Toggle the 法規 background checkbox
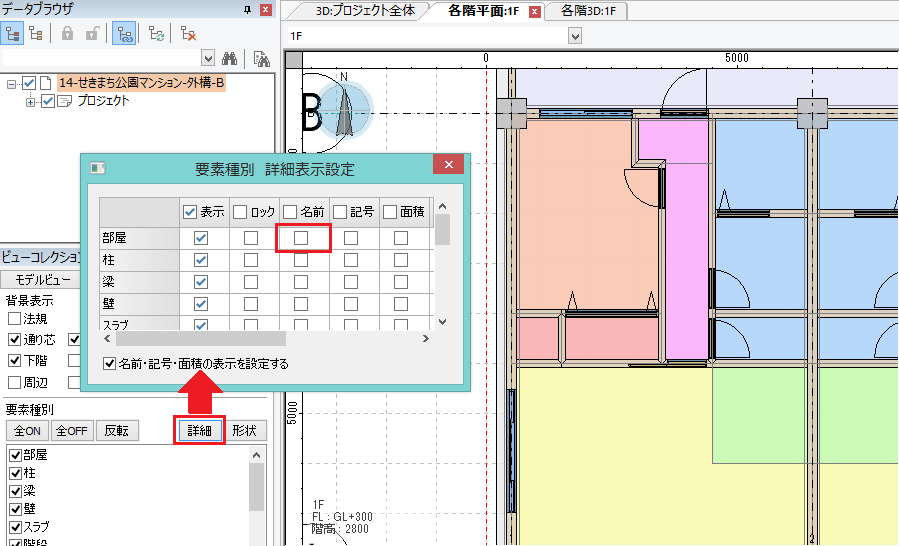The width and height of the screenshot is (899, 546). 14,319
